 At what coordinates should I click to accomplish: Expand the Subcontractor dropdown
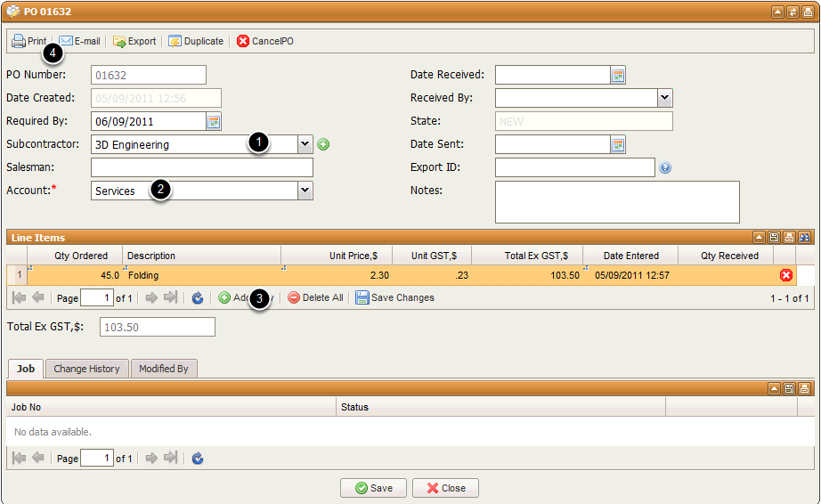coord(305,144)
